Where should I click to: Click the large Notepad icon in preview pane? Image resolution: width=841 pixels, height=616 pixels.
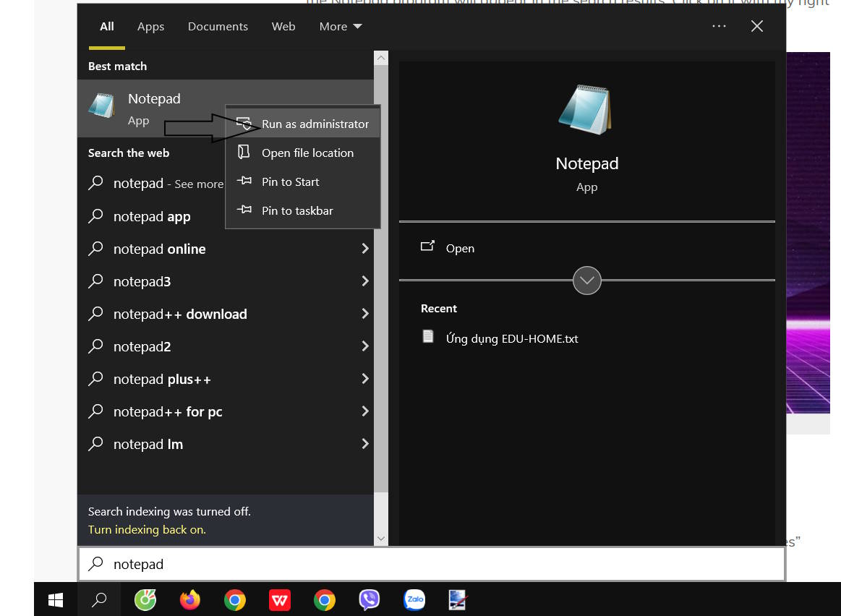(x=586, y=108)
